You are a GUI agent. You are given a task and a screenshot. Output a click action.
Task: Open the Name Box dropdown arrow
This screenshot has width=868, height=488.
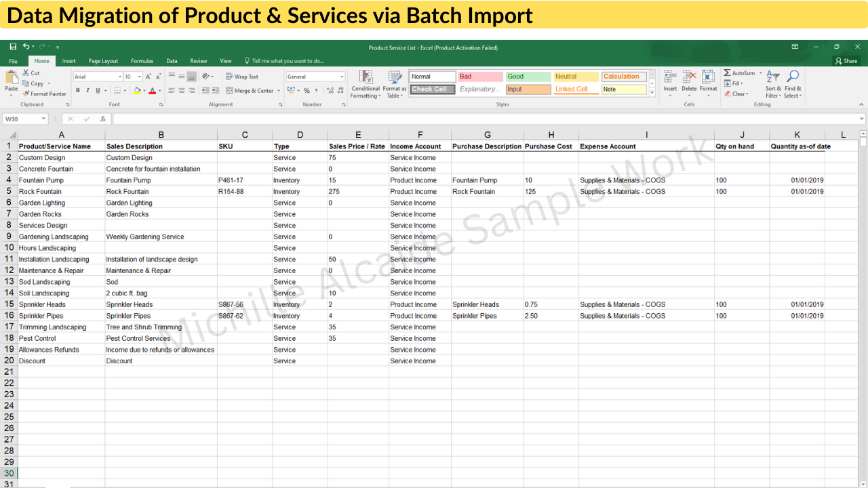coord(43,119)
